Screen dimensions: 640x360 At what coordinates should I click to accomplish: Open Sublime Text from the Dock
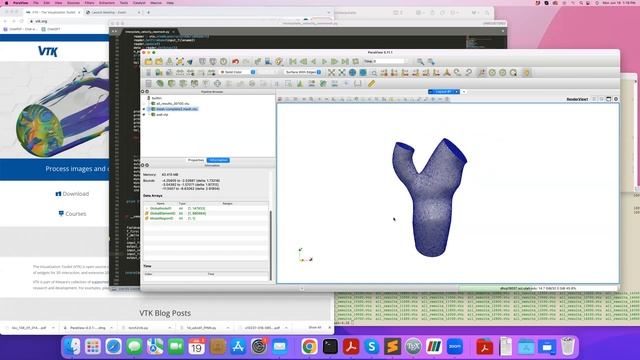(x=392, y=347)
